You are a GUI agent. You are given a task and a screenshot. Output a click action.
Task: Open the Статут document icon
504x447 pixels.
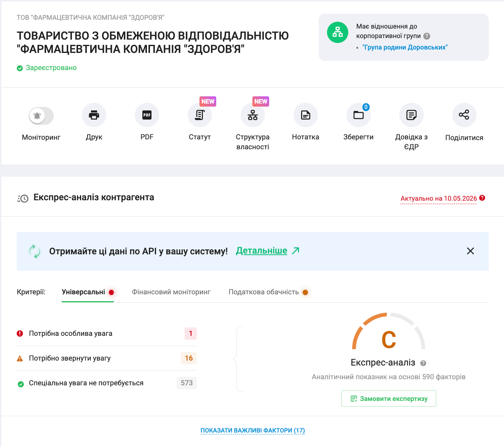point(200,115)
